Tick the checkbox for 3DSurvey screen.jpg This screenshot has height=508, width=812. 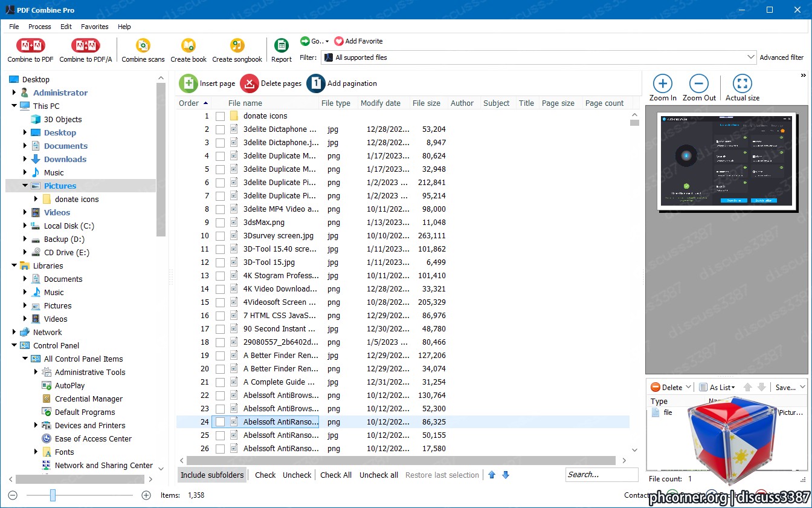(220, 236)
